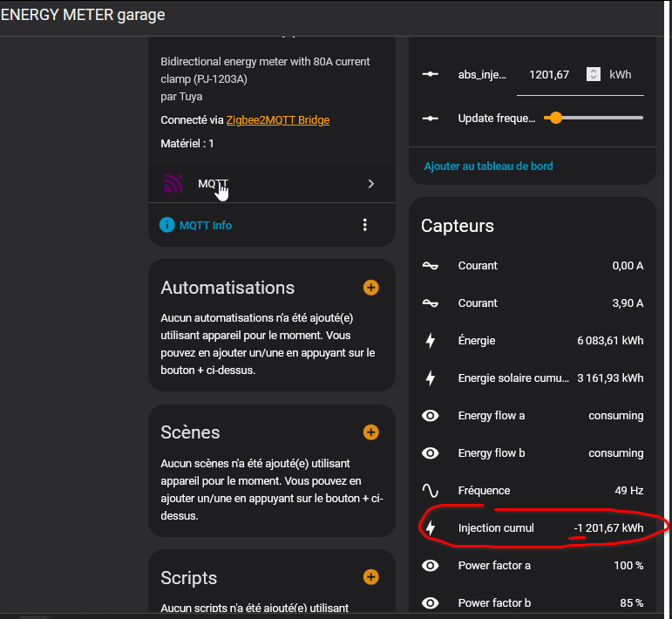Add a new script with plus icon
The image size is (672, 619).
370,577
